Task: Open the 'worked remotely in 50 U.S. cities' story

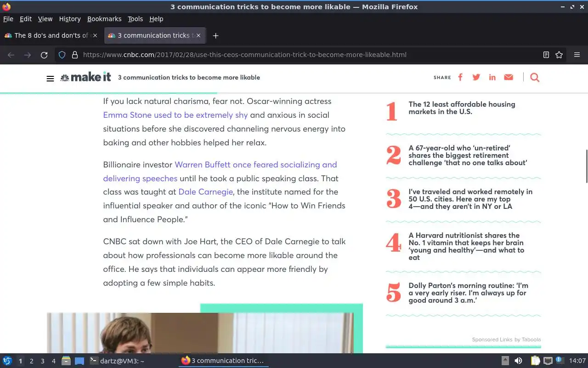Action: coord(470,199)
